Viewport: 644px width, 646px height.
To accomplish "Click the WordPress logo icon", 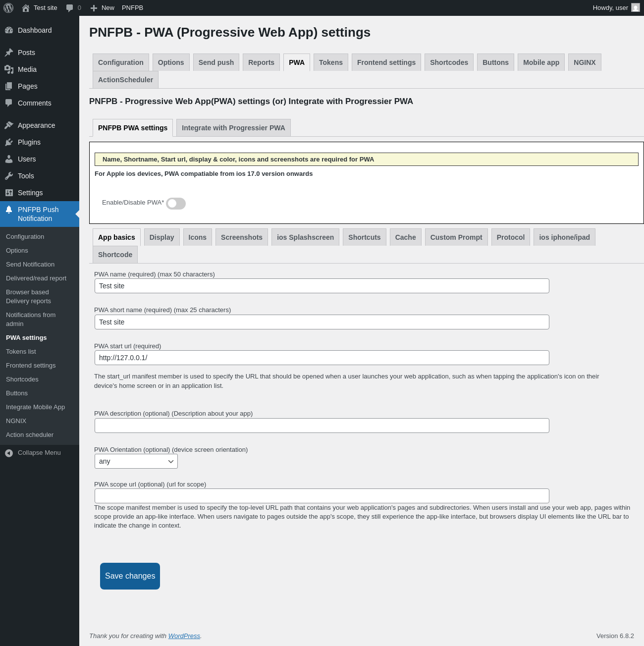I will point(8,8).
